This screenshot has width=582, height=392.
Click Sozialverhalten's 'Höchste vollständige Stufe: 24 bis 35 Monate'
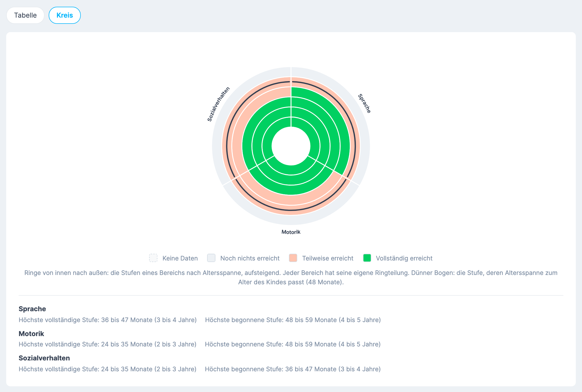pyautogui.click(x=107, y=369)
